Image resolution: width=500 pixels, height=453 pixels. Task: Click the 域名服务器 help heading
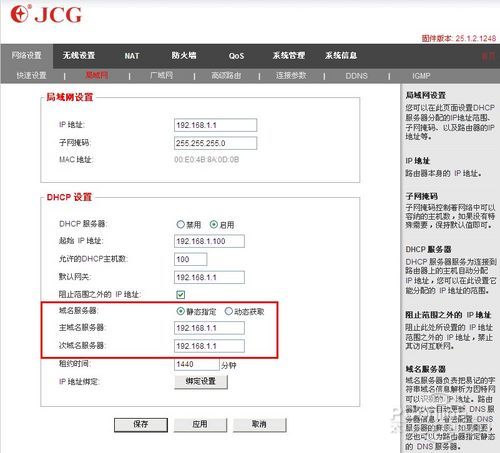pyautogui.click(x=426, y=369)
